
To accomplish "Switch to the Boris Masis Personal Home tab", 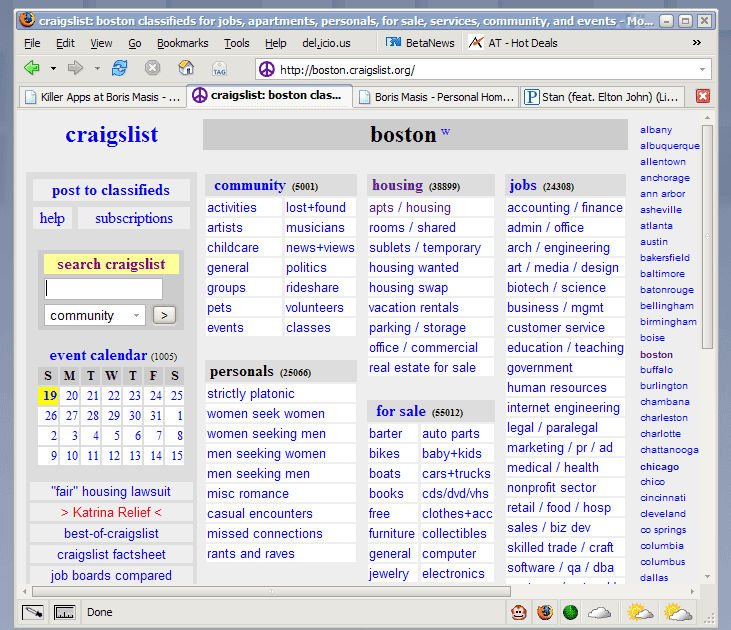I will pyautogui.click(x=436, y=97).
